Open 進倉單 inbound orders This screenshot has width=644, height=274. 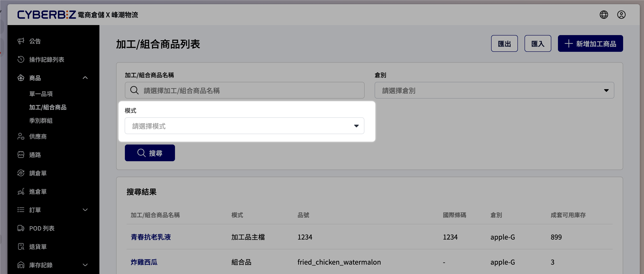click(x=53, y=192)
